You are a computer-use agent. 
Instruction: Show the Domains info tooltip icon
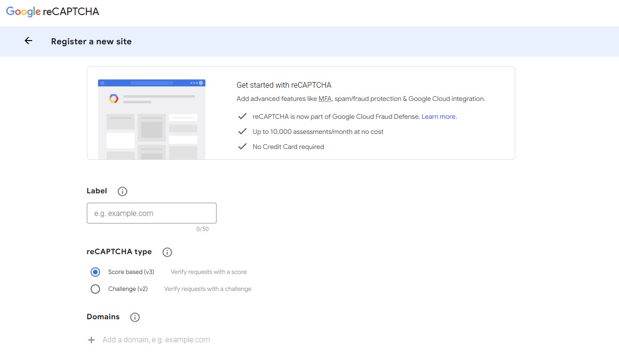pyautogui.click(x=135, y=317)
